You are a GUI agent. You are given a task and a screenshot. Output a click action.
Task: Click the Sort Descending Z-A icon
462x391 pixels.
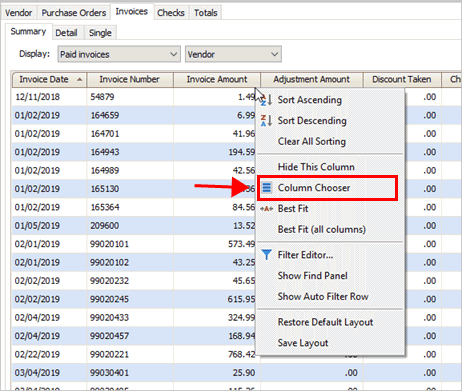click(267, 121)
